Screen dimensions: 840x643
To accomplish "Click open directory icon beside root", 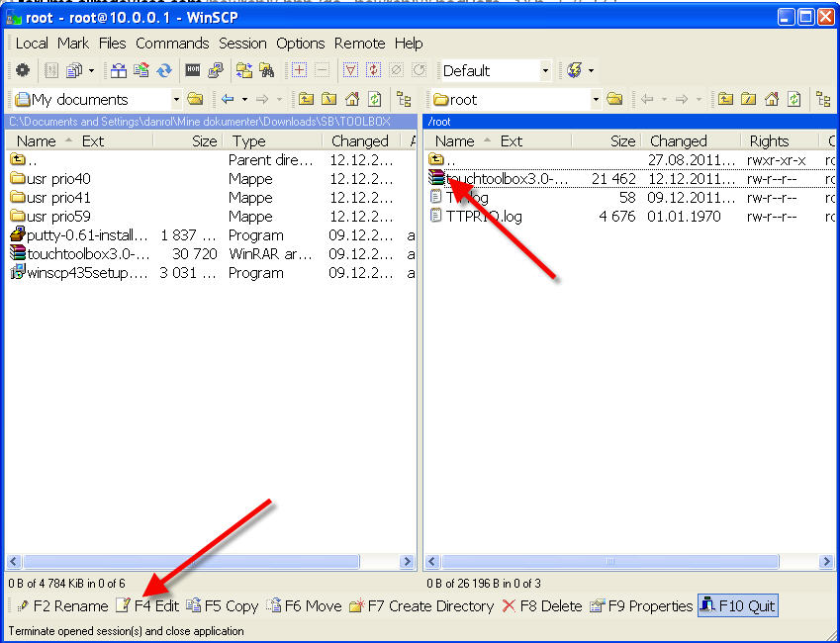I will (x=614, y=99).
